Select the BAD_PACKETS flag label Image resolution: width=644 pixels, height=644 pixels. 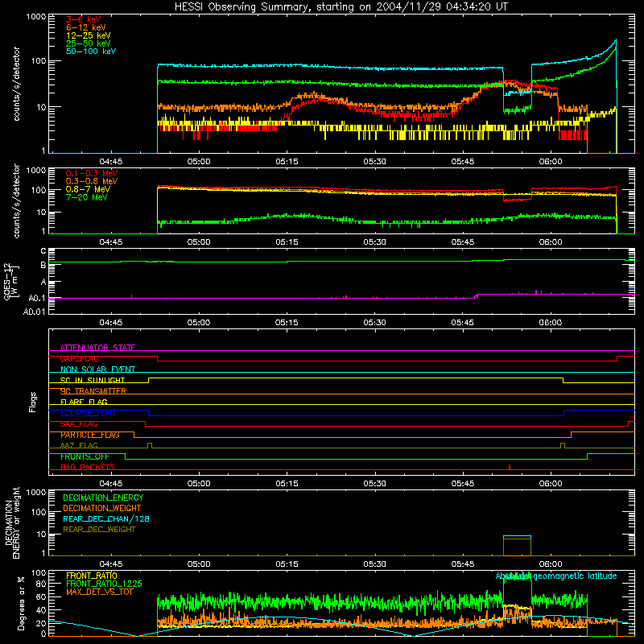88,467
